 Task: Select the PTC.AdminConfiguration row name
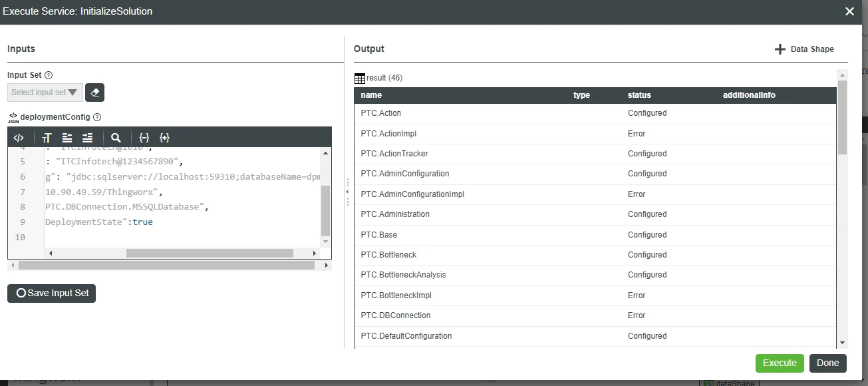point(405,174)
